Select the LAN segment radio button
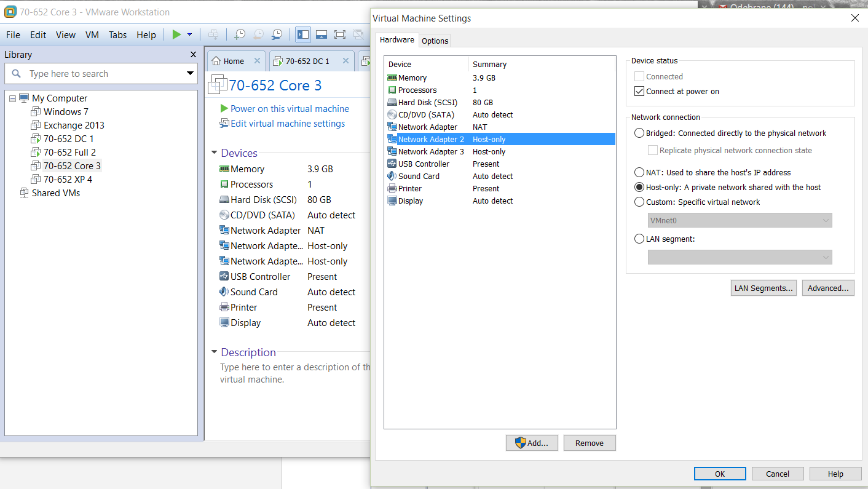Image resolution: width=868 pixels, height=489 pixels. (639, 239)
